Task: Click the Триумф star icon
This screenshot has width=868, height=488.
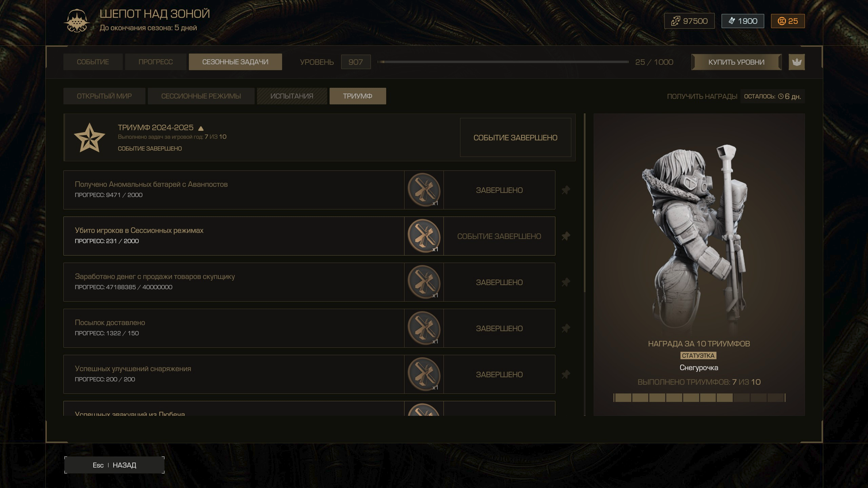Action: pos(89,138)
